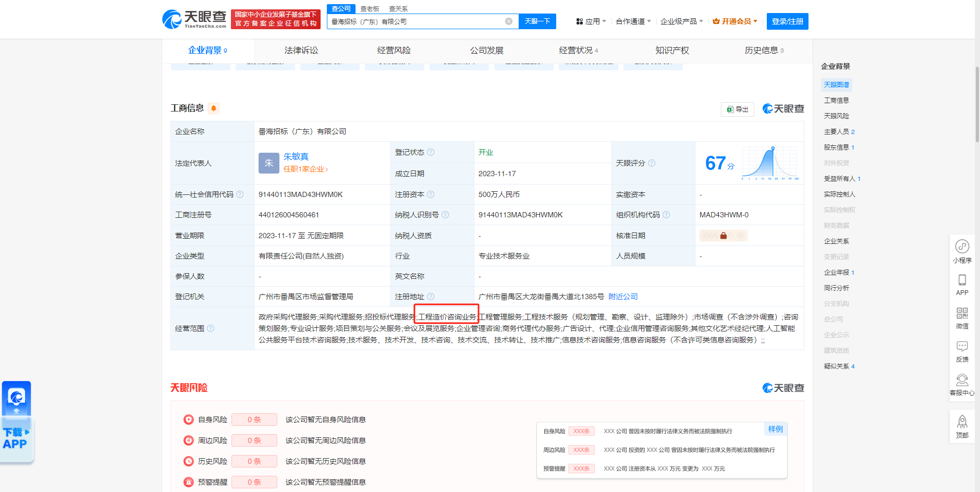This screenshot has width=980, height=492.
Task: Go to 受益所有人 in side navigation
Action: point(842,179)
